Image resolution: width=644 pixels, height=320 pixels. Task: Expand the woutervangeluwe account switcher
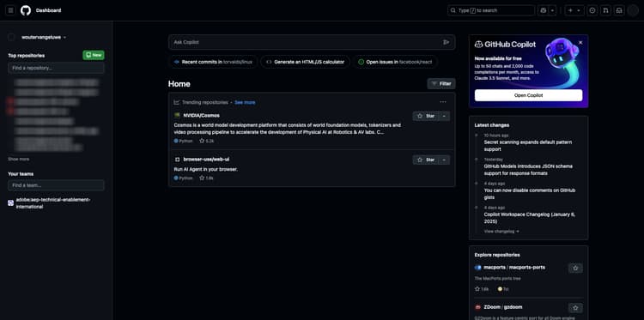tap(44, 37)
